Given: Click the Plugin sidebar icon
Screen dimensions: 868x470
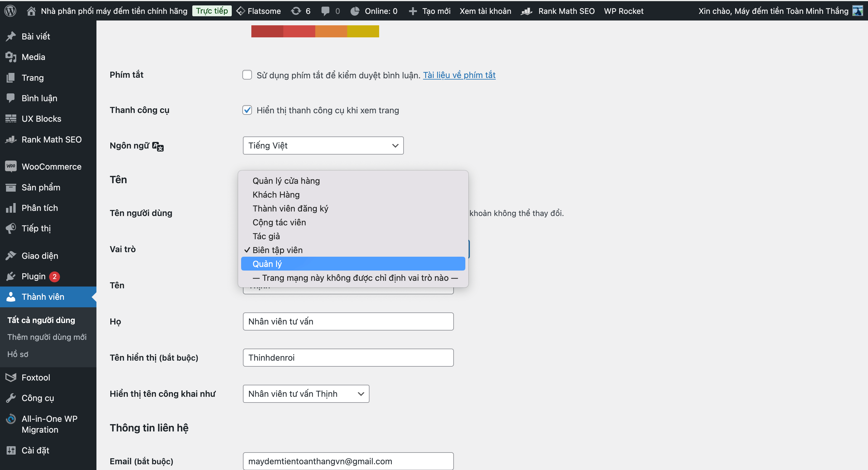Looking at the screenshot, I should tap(11, 276).
